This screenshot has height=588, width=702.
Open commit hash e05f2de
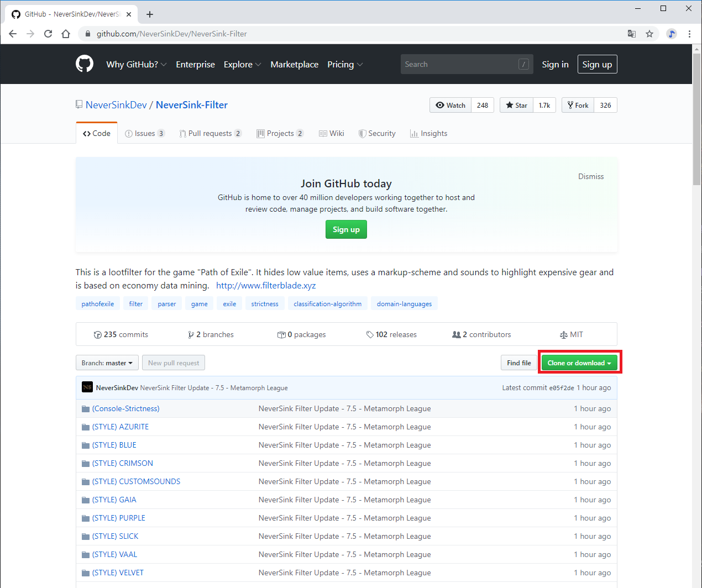pos(562,388)
